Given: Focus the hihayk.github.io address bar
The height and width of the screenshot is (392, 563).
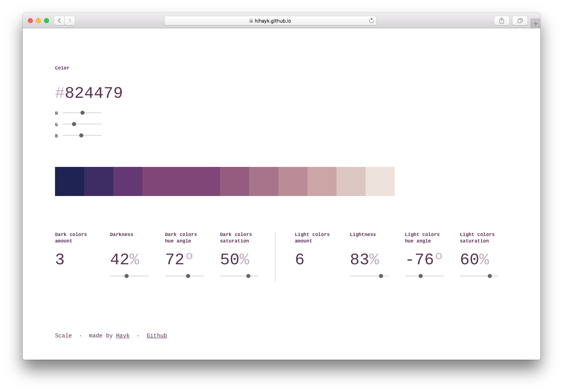Looking at the screenshot, I should [270, 21].
